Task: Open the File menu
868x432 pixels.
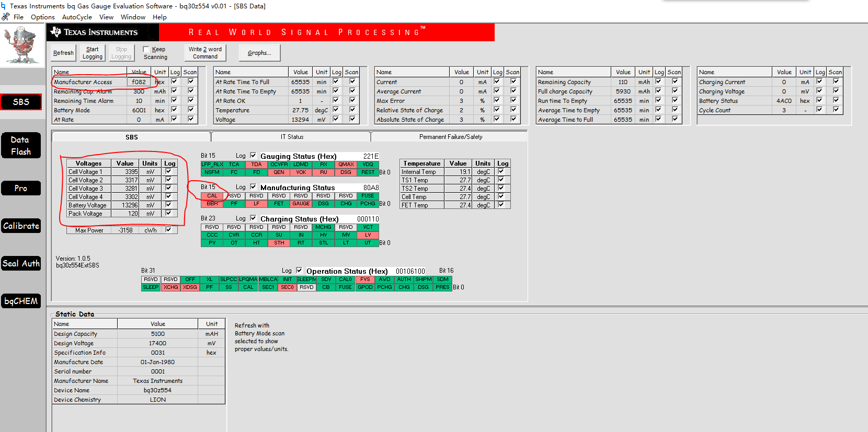Action: (x=18, y=17)
